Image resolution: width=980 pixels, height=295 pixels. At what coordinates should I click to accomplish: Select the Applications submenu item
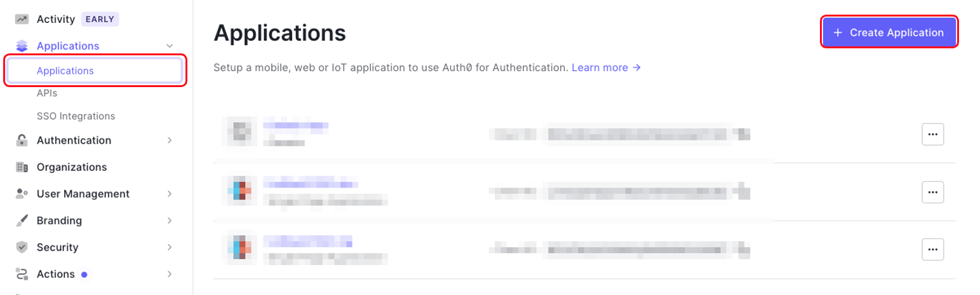65,71
